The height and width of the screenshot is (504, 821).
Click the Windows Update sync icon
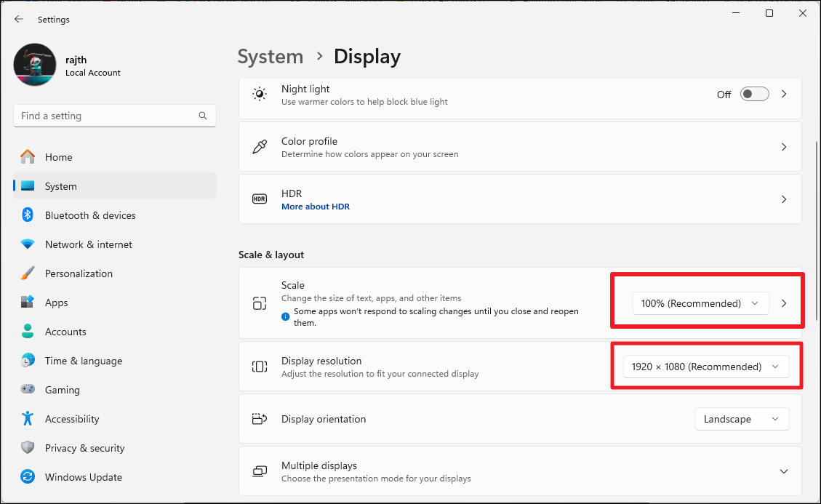tap(28, 477)
